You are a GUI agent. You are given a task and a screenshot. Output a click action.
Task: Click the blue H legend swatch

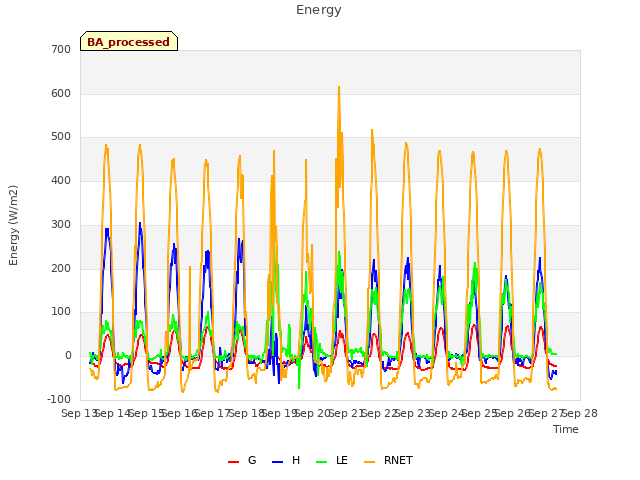pos(277,462)
